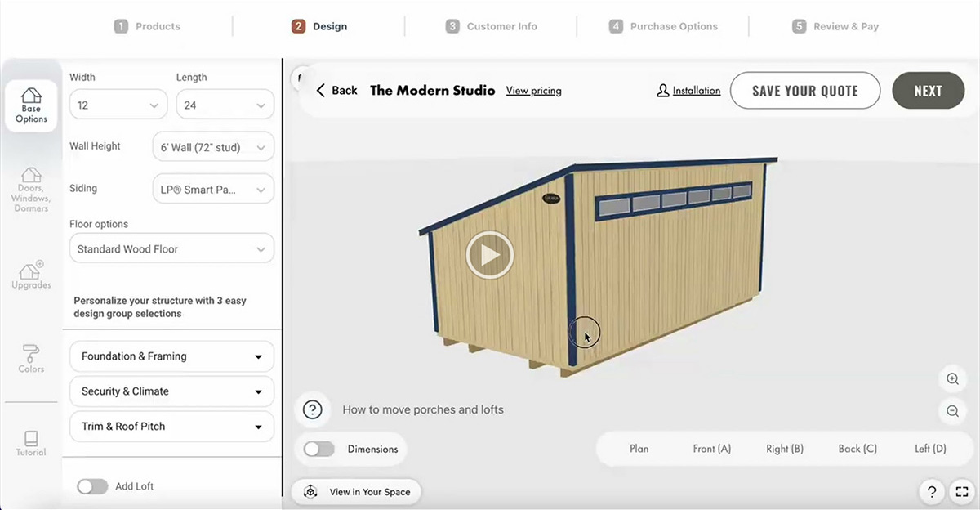This screenshot has height=510, width=980.
Task: Expand the Foundation & Framing group
Action: coord(171,356)
